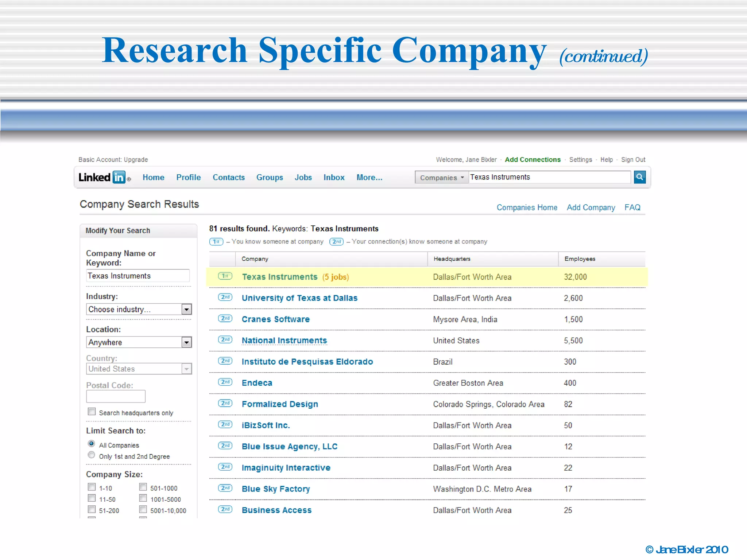This screenshot has height=560, width=747.
Task: Select the All Companies radio button
Action: [92, 444]
